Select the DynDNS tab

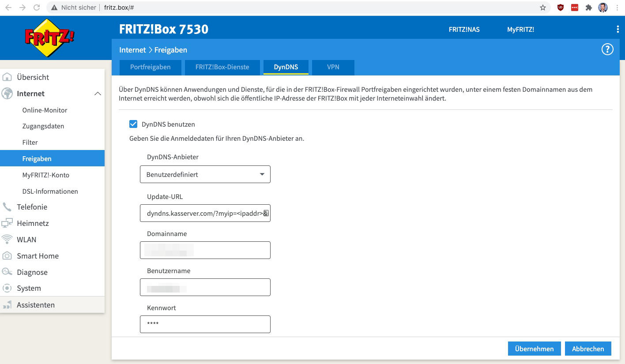tap(286, 67)
